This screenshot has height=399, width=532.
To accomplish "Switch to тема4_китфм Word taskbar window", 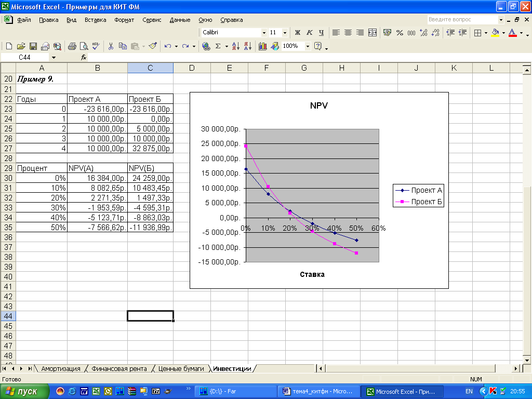I will [318, 392].
